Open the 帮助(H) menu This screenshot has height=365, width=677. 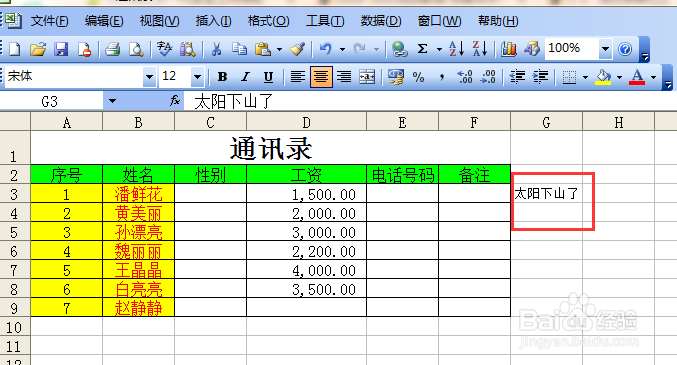[498, 21]
